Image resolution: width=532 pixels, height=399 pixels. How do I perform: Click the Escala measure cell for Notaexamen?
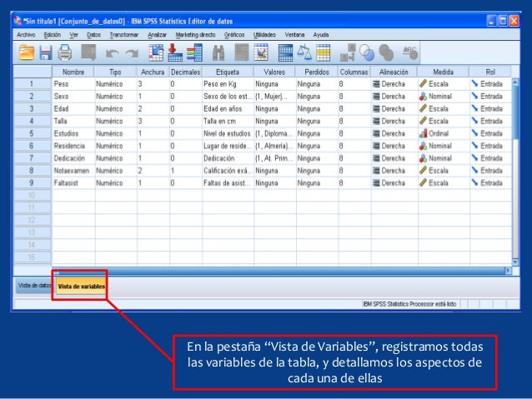[x=444, y=171]
